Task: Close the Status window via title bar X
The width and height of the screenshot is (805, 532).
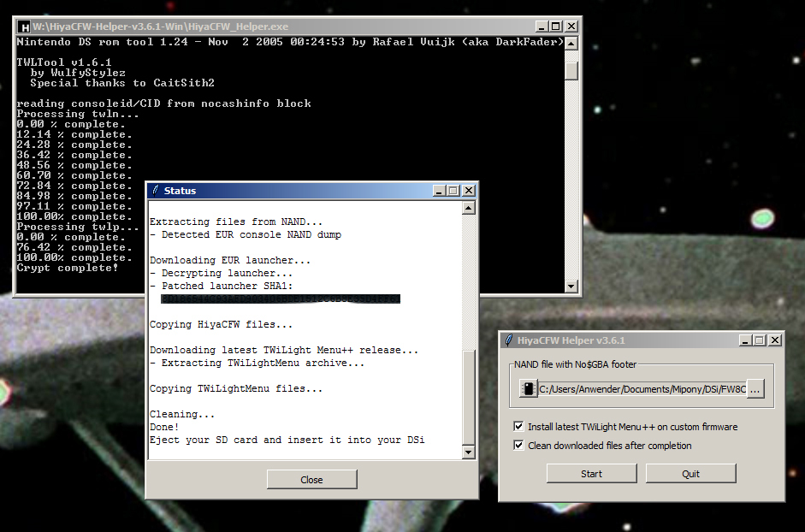Action: click(468, 191)
